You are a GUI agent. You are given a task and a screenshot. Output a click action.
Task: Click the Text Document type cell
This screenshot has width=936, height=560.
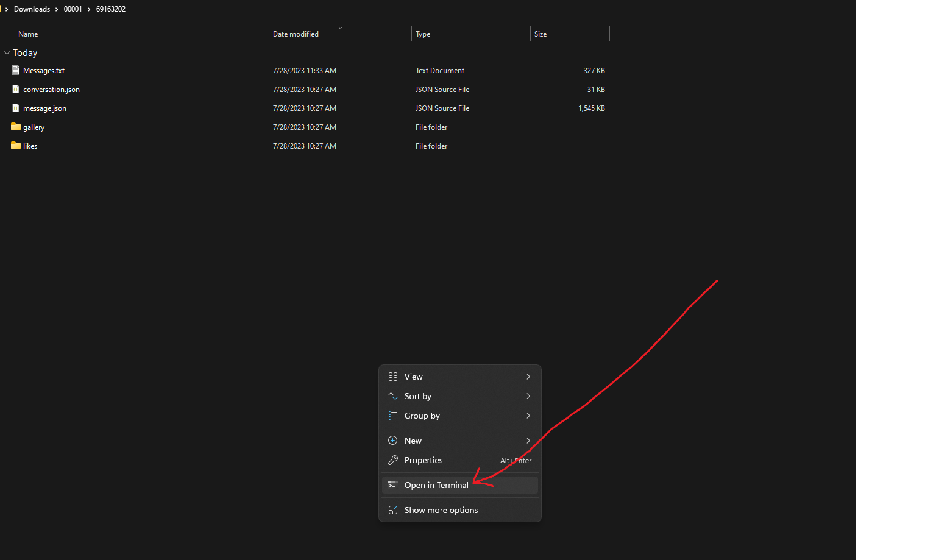[x=440, y=71]
